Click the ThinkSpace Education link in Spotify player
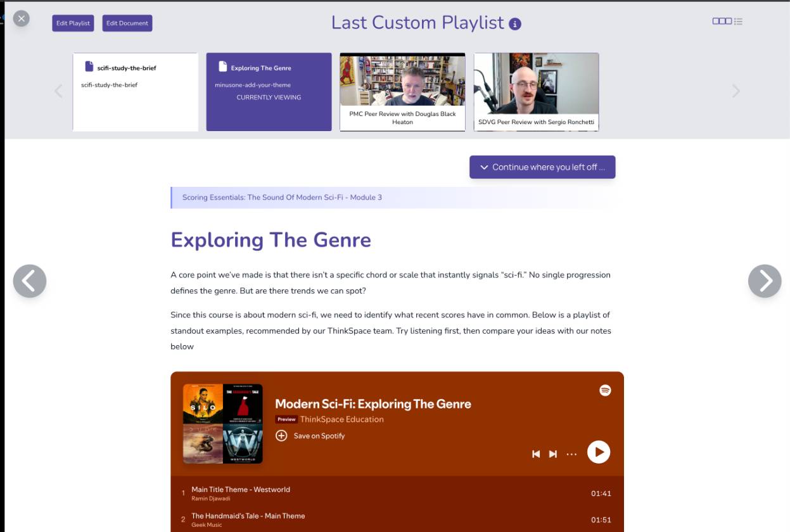The image size is (790, 532). tap(342, 419)
